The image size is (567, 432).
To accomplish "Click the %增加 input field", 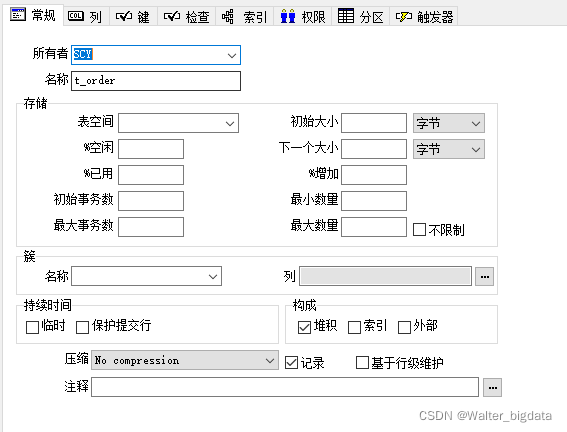I will [x=374, y=175].
